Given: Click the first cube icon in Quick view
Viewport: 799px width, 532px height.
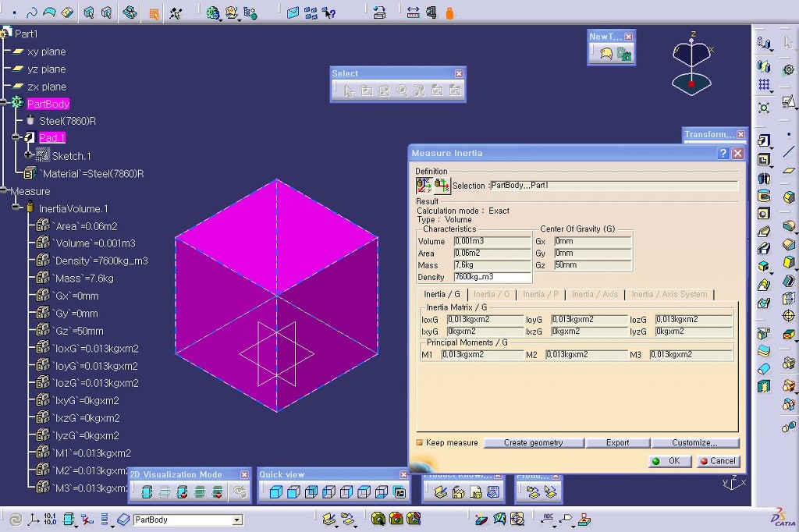Looking at the screenshot, I should (x=275, y=492).
